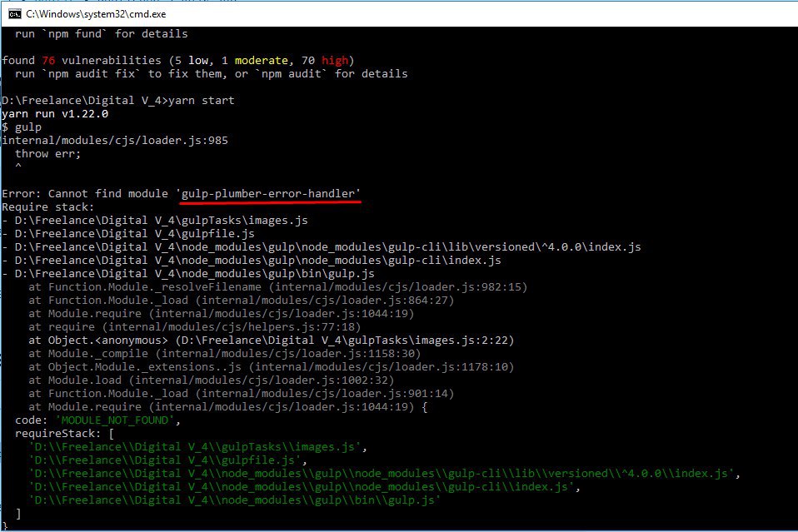Click the green gulpTasks\\images.js array entry

tap(194, 446)
